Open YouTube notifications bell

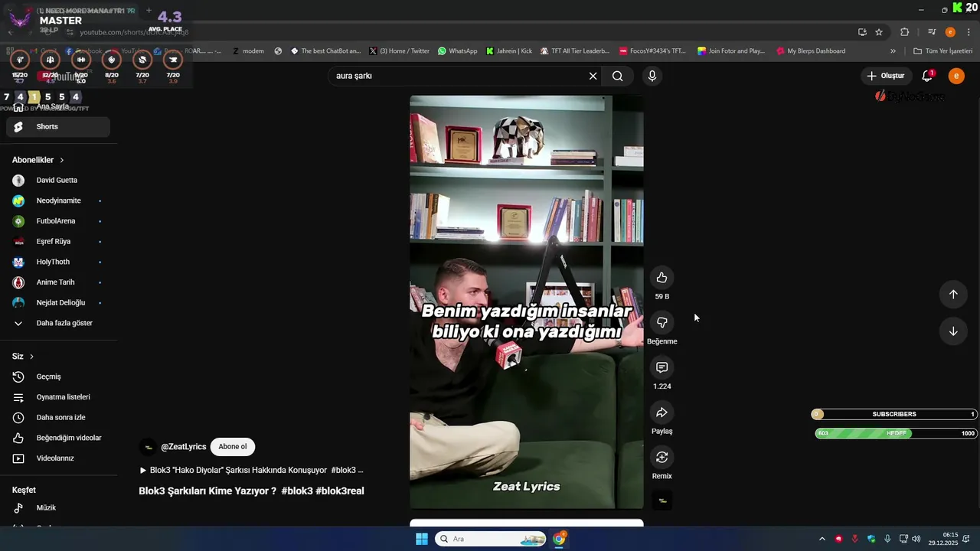tap(927, 76)
